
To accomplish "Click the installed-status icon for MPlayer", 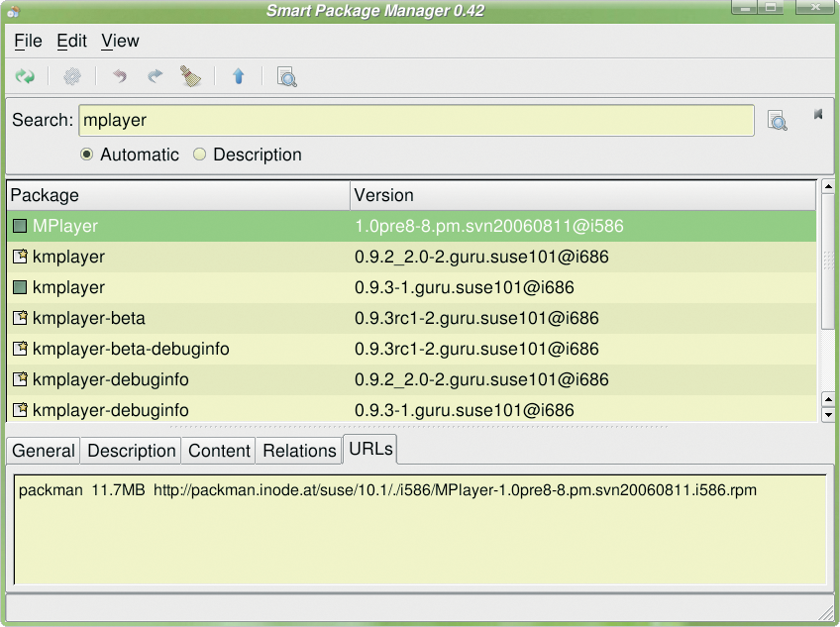I will (20, 226).
